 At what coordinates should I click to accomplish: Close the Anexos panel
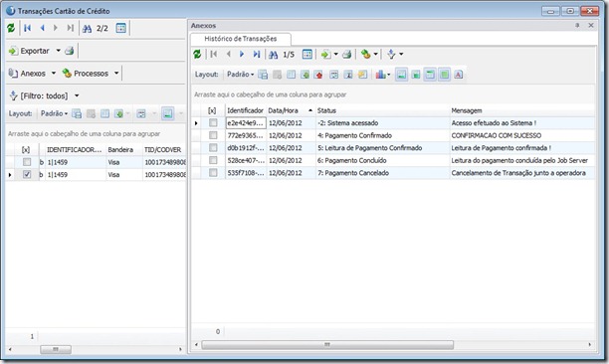click(x=591, y=25)
